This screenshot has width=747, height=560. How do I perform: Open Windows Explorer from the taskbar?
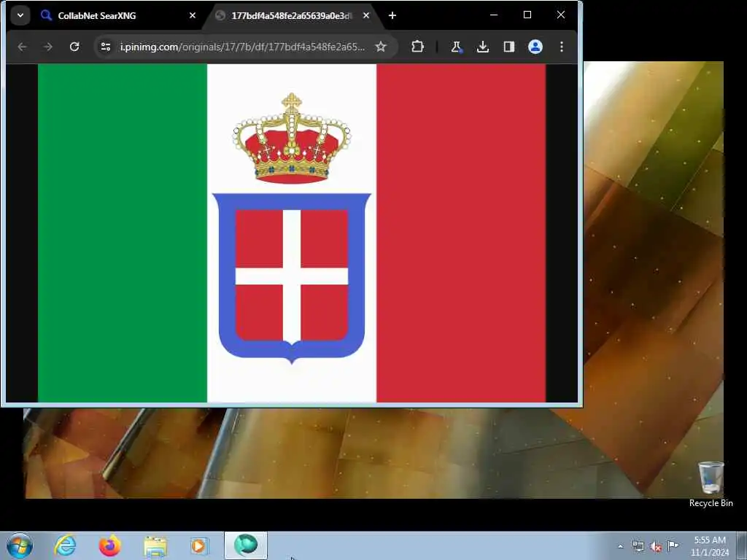coord(155,545)
